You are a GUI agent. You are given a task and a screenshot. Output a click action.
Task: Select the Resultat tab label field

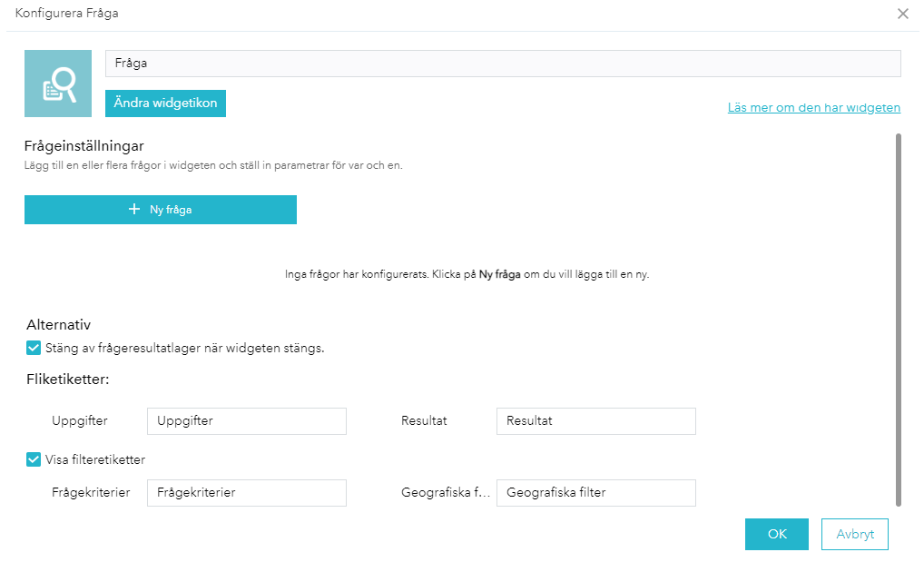(x=595, y=421)
